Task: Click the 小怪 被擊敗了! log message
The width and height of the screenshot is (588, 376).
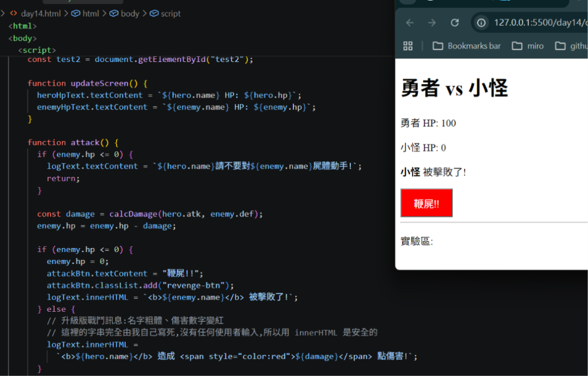Action: 434,172
